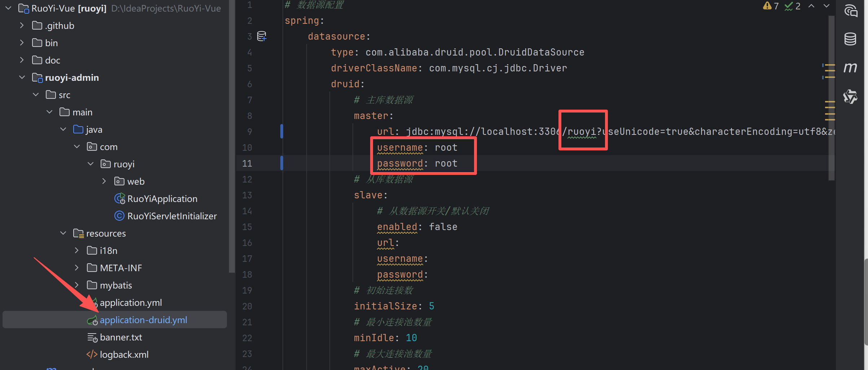Click the 'ruoyi' database name in url
The height and width of the screenshot is (370, 868).
[x=582, y=132]
